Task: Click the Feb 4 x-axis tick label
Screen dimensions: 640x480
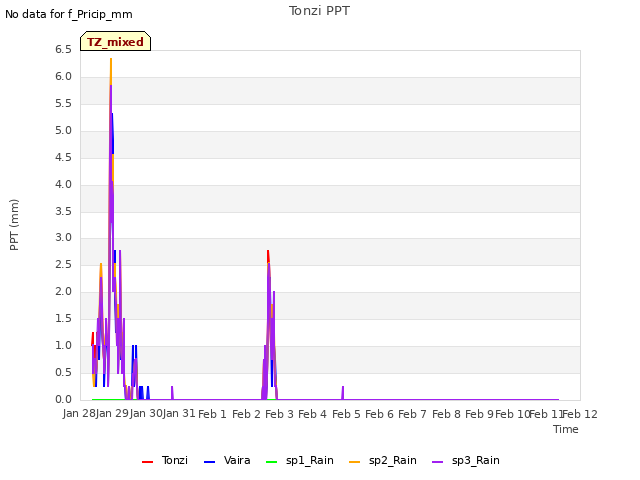Action: (312, 414)
